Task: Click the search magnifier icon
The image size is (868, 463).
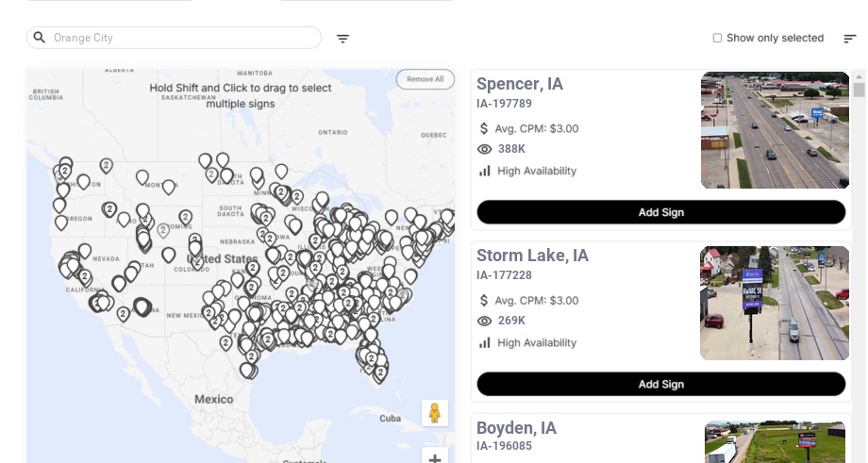Action: (40, 38)
